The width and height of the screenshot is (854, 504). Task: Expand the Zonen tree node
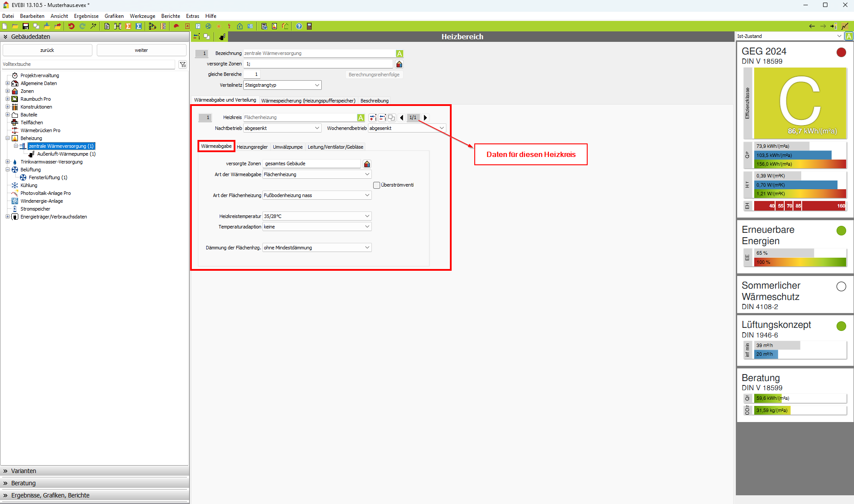tap(7, 91)
